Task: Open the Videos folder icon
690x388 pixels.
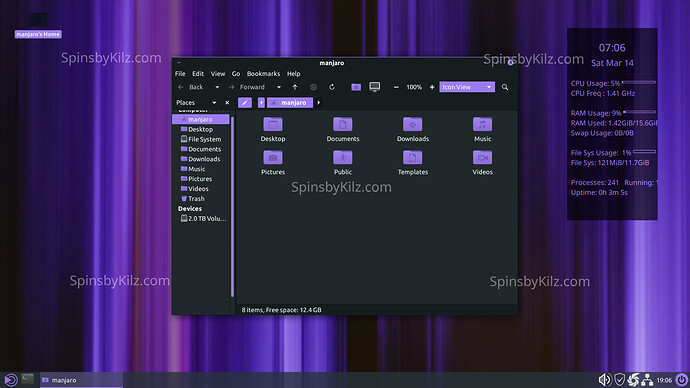Action: pos(482,157)
